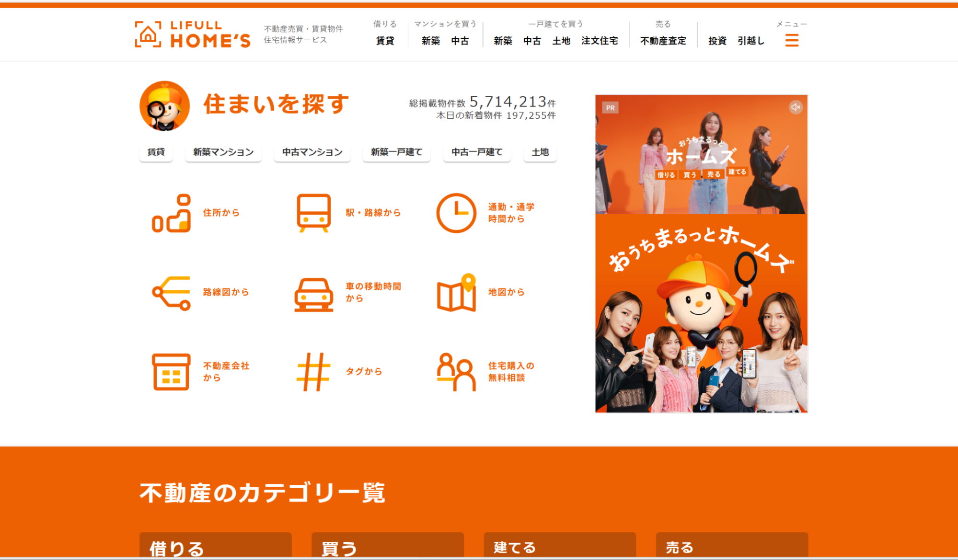
Task: Open the 引越し page link
Action: coord(750,41)
